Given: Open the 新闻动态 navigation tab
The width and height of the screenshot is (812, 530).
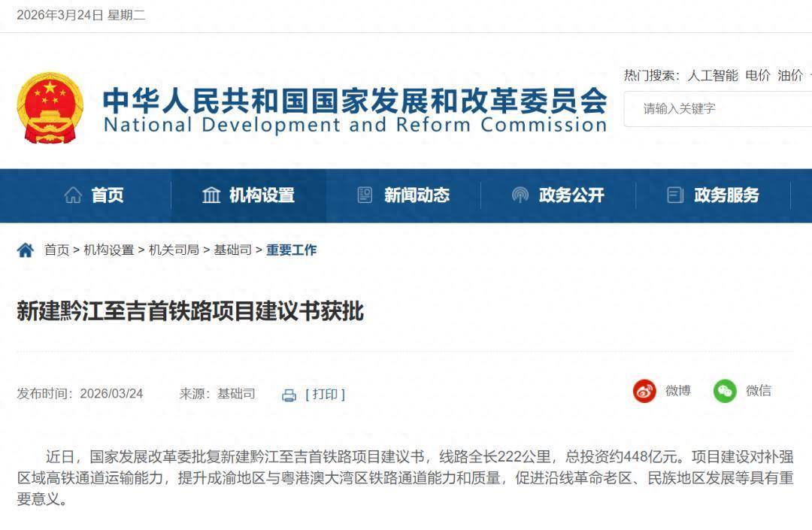Looking at the screenshot, I should (x=417, y=195).
